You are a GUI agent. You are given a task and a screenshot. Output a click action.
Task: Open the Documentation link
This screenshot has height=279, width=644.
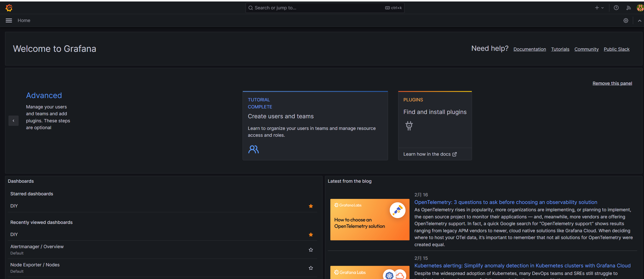coord(530,49)
